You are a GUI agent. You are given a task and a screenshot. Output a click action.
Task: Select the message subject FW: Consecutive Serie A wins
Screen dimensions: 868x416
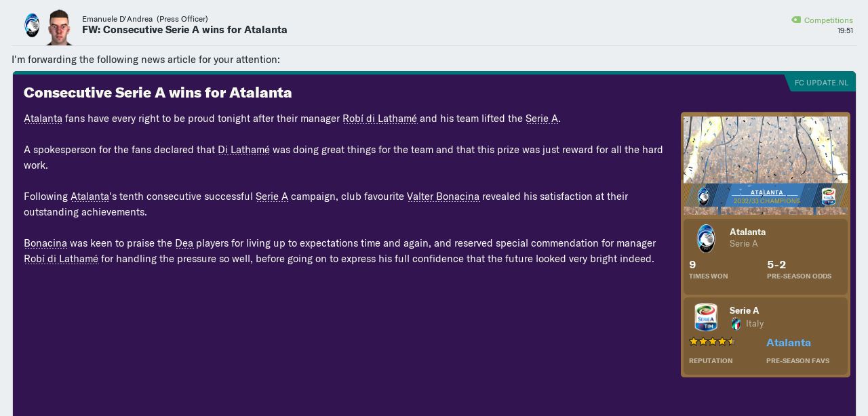(184, 30)
